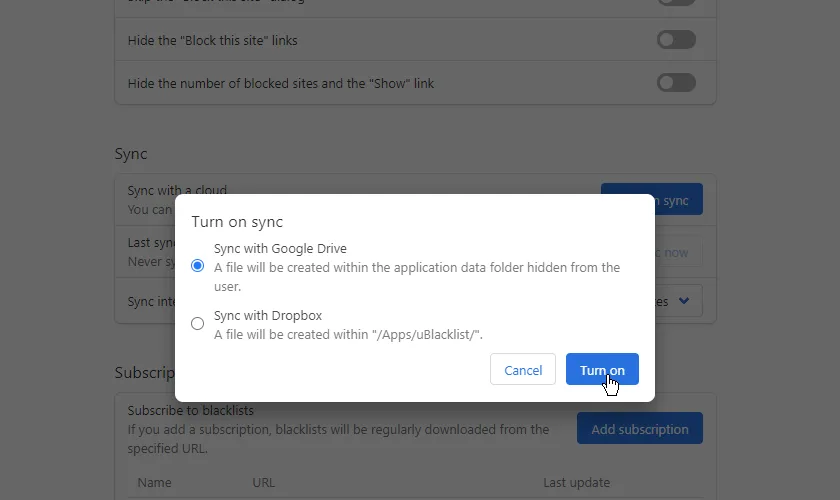Image resolution: width=840 pixels, height=500 pixels.
Task: Click the Add subscription button
Action: tap(639, 429)
